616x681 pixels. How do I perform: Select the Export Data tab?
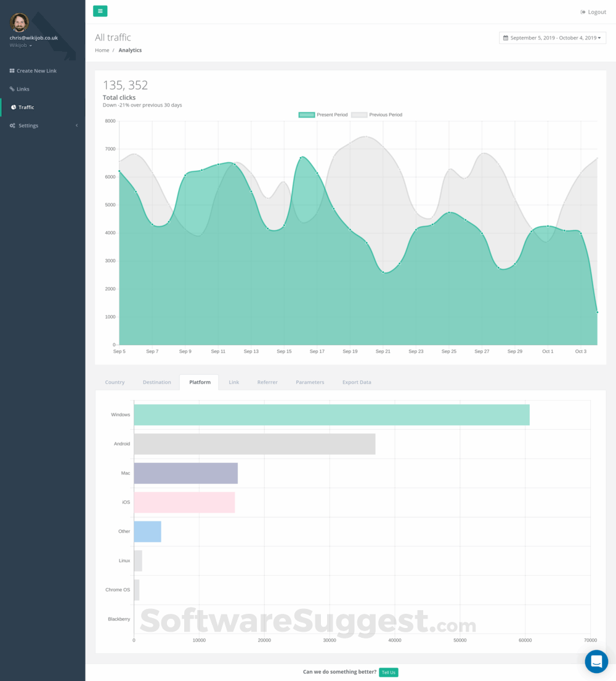[356, 382]
